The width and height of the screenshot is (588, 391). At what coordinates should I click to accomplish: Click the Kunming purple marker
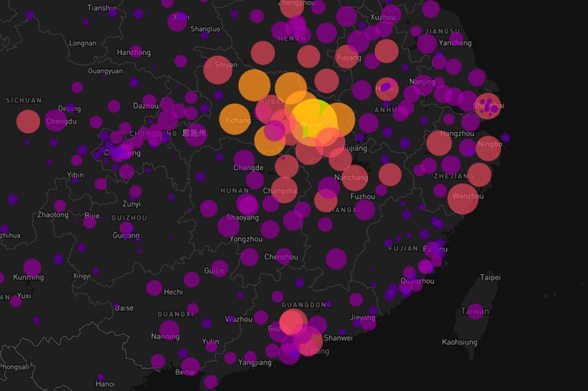32,268
